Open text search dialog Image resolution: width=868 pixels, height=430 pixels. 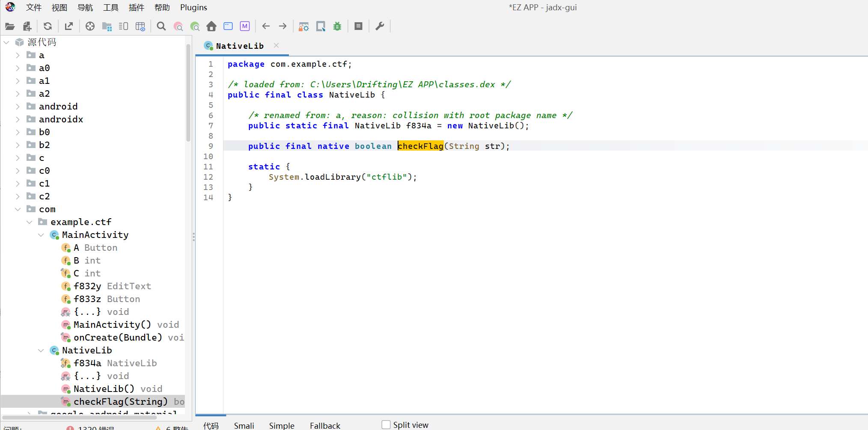pyautogui.click(x=161, y=26)
